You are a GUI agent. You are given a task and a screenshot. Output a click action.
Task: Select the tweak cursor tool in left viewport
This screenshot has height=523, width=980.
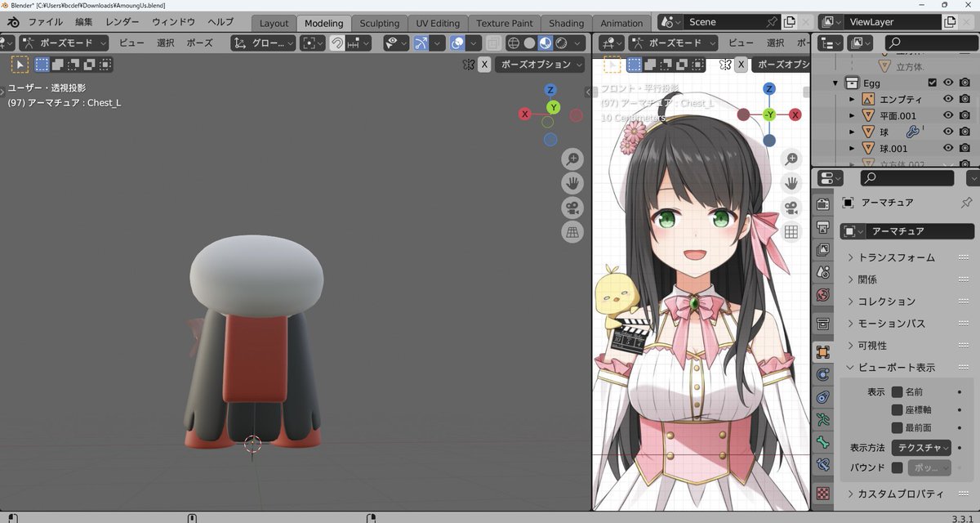click(x=20, y=64)
